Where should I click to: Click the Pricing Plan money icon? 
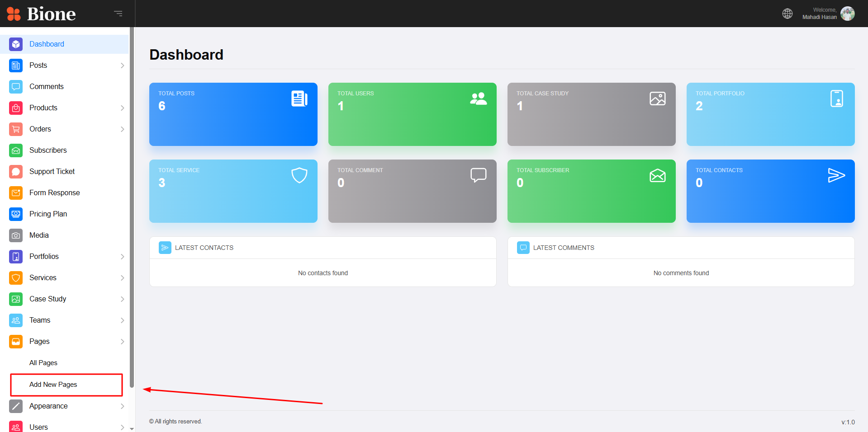16,214
